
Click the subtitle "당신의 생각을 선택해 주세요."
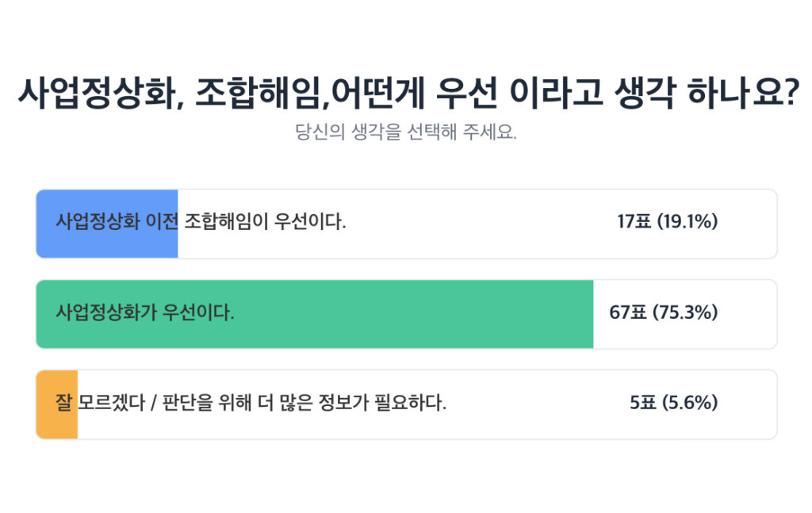click(406, 132)
